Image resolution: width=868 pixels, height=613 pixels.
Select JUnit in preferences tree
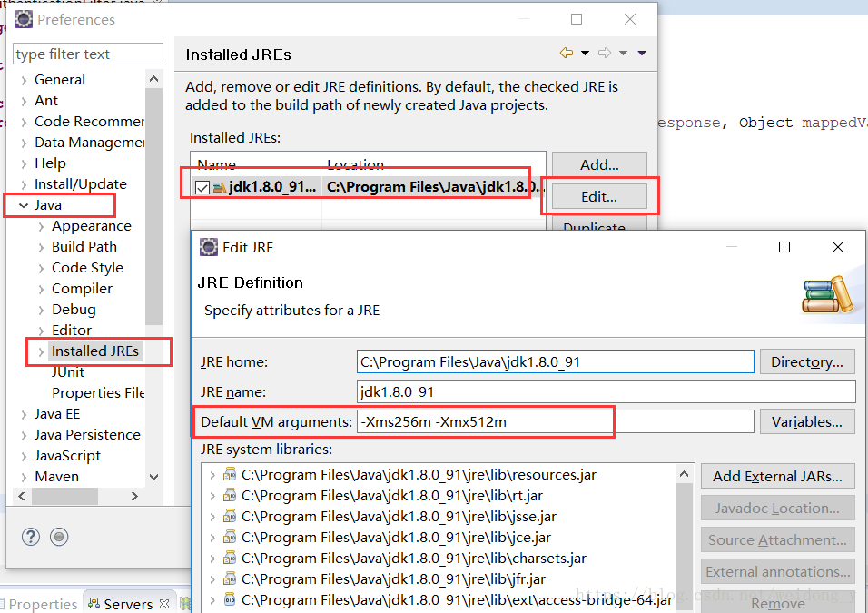68,372
